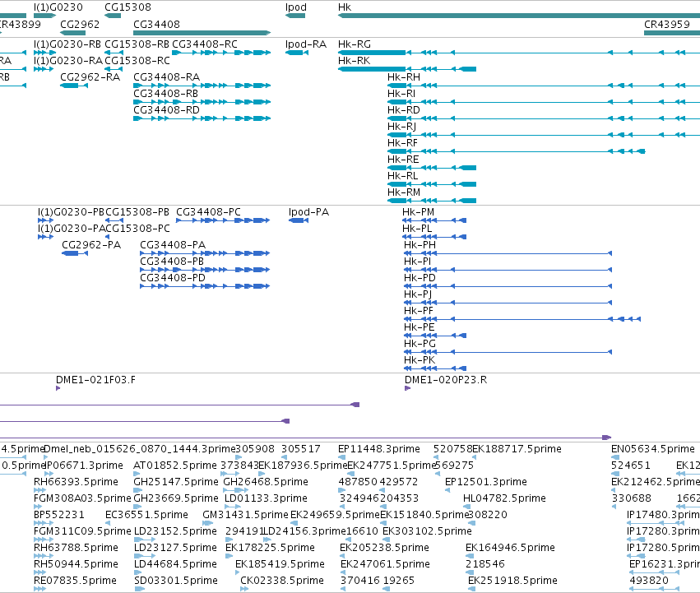This screenshot has width=700, height=593.
Task: Select GH25147.5prime EST label
Action: pos(176,482)
